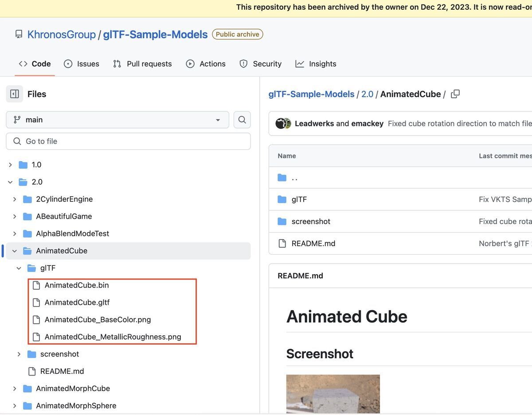Click the AlphaBlendModeTest folder icon
532x415 pixels.
(27, 233)
